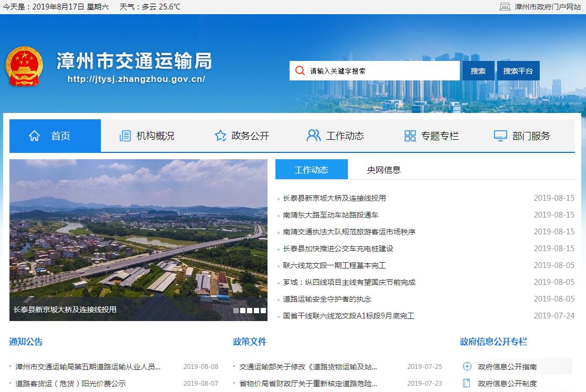The image size is (586, 392).
Task: Click the magnifier icon in search box
Action: pyautogui.click(x=300, y=71)
